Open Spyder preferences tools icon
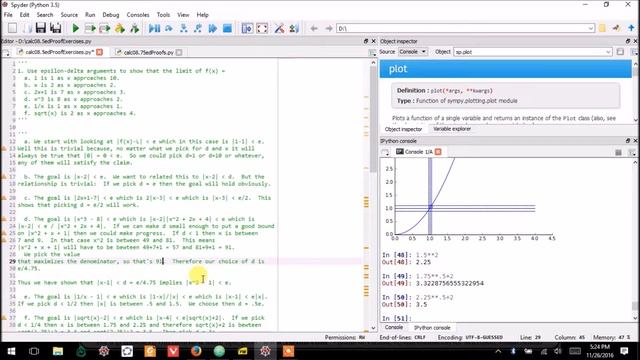640x360 pixels. point(280,28)
